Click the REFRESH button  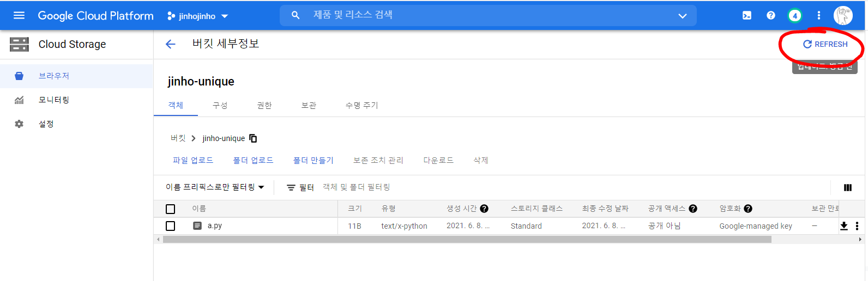[x=825, y=44]
